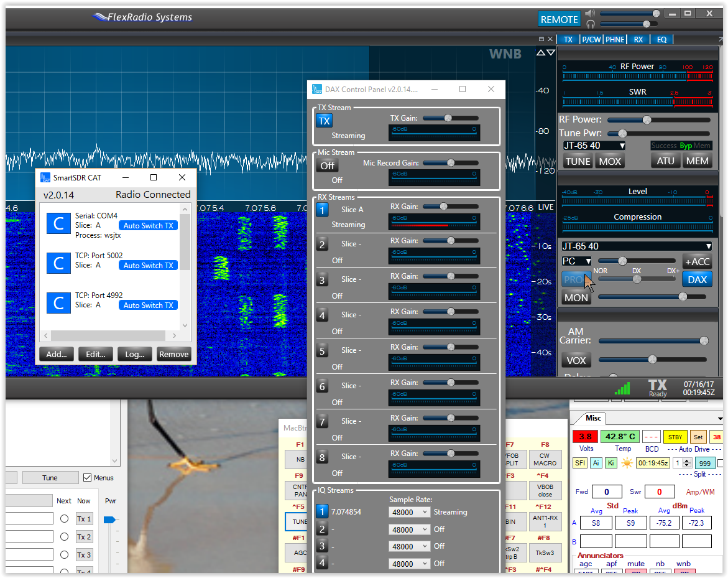This screenshot has width=728, height=578.
Task: Open the PC audio source dropdown
Action: click(576, 261)
